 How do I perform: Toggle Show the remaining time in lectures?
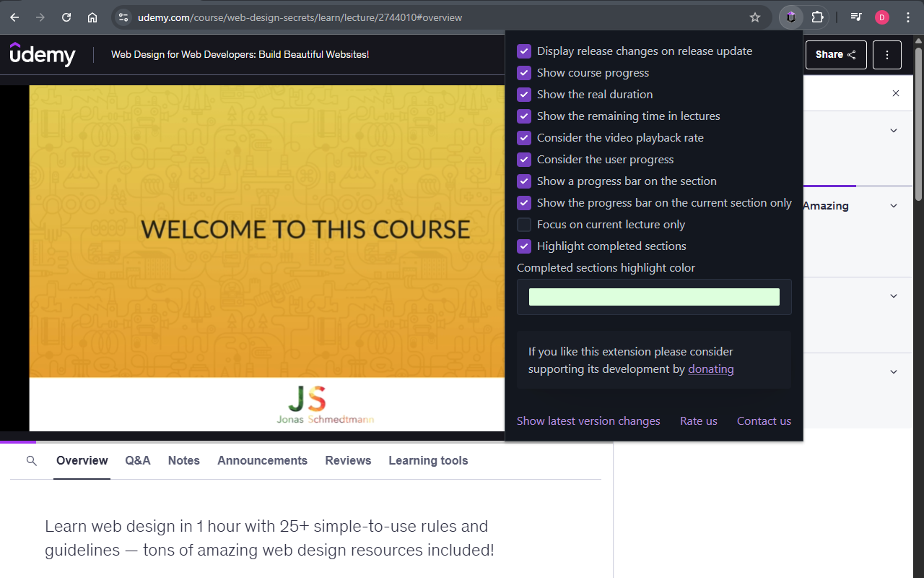[x=524, y=116]
